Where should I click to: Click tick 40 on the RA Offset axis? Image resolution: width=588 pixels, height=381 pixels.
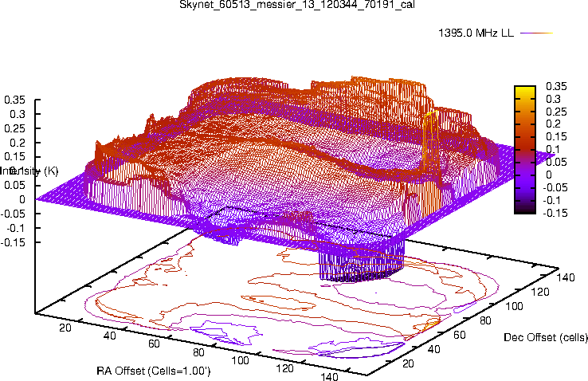(x=109, y=336)
